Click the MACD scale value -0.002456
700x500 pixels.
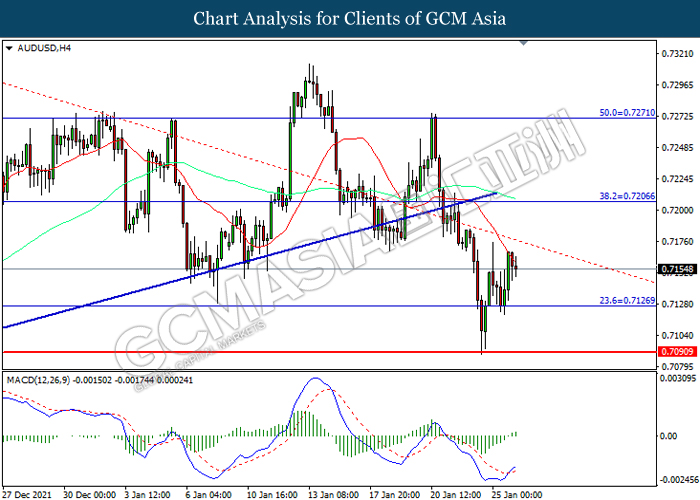pyautogui.click(x=679, y=480)
